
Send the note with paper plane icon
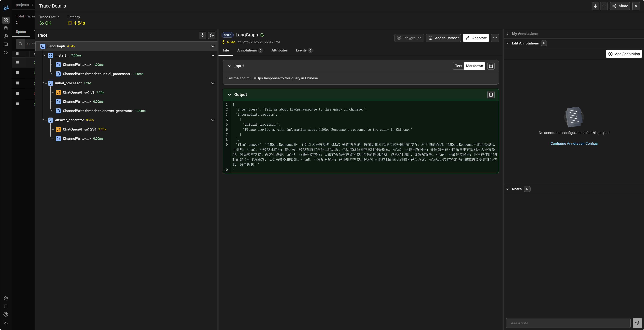pos(637,323)
